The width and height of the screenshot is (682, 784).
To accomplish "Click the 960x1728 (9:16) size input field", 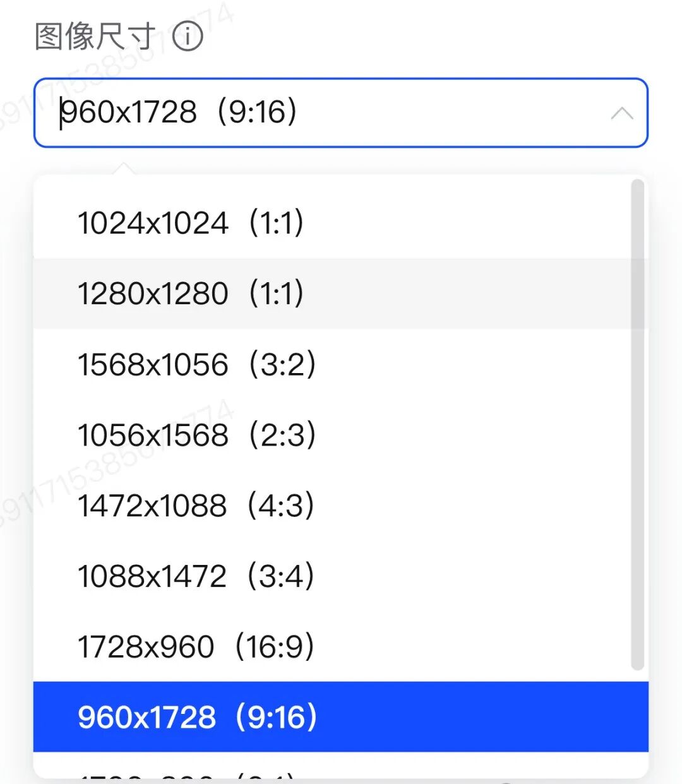I will 316,113.
